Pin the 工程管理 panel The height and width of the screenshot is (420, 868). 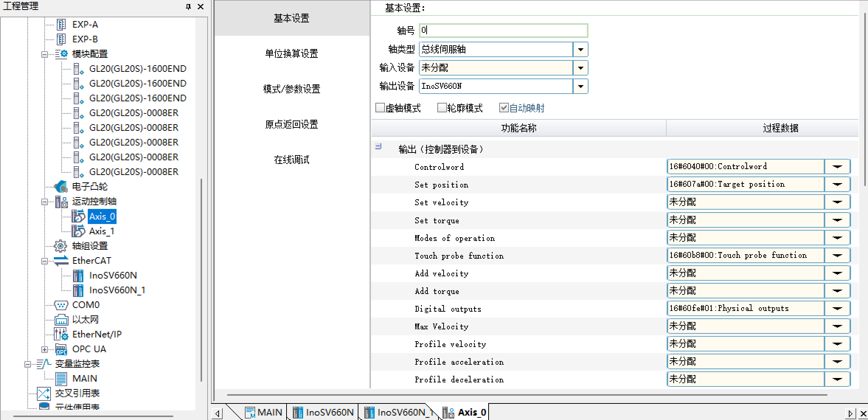tap(188, 7)
